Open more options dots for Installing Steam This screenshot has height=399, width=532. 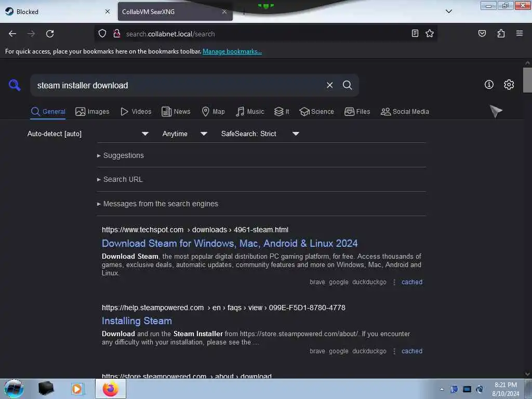(394, 351)
